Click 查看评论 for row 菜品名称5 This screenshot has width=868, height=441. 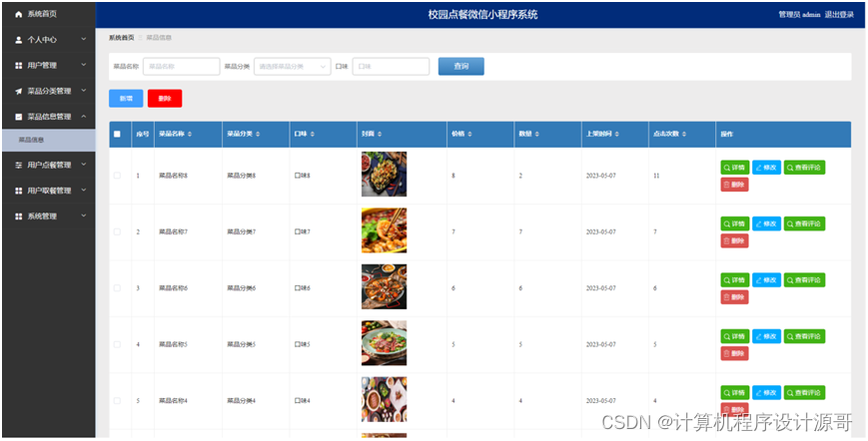tap(804, 336)
